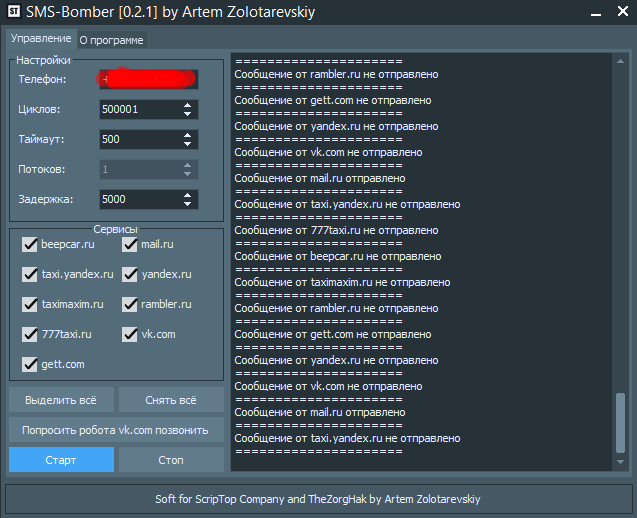Image resolution: width=637 pixels, height=518 pixels.
Task: Click the Снять всё button
Action: 171,400
